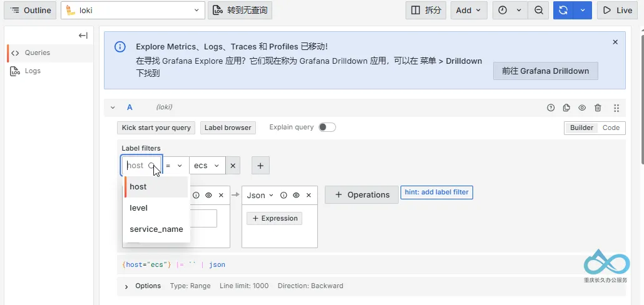Click the host label input field
Screen dimensions: 644x305
pyautogui.click(x=141, y=166)
